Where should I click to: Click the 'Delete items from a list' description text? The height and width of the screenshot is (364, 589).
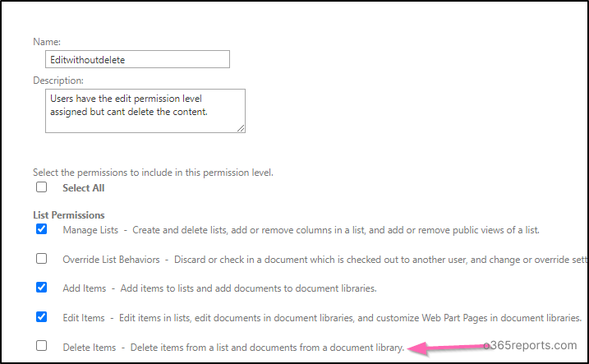(267, 348)
